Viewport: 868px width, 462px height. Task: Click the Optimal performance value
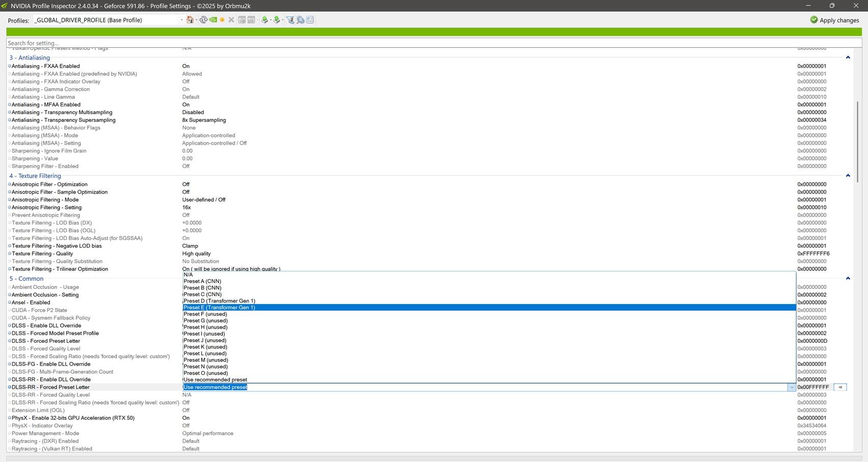click(x=208, y=433)
